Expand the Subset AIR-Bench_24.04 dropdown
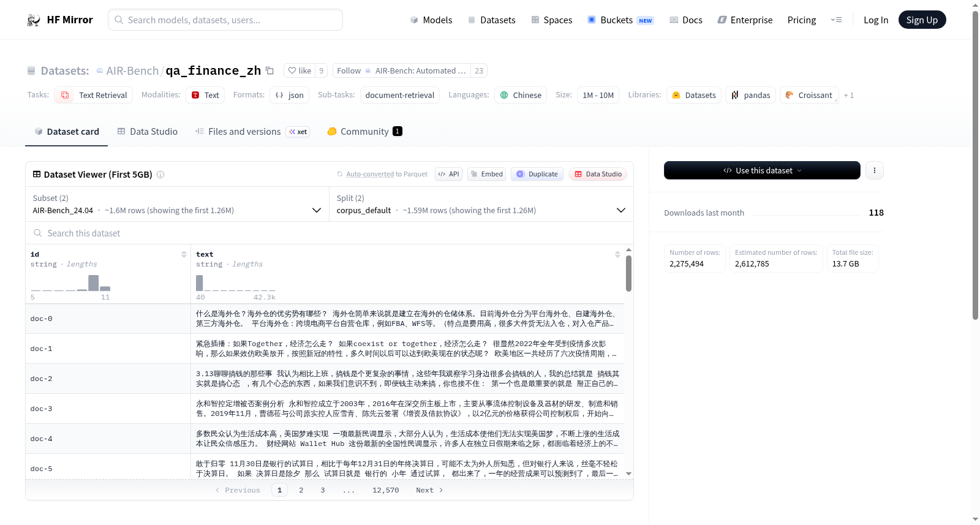Image resolution: width=980 pixels, height=525 pixels. [178, 204]
